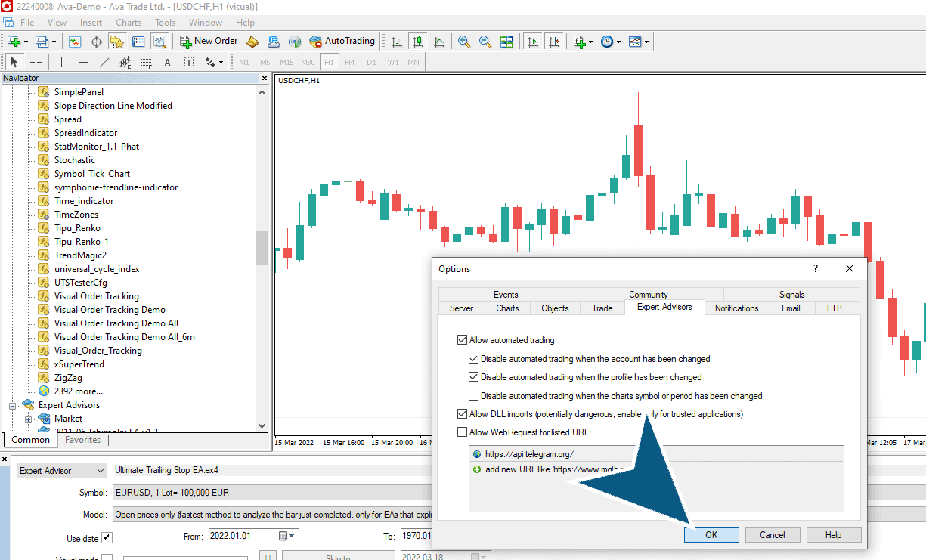This screenshot has width=926, height=560.
Task: Select the draw trendline tool
Action: pyautogui.click(x=104, y=62)
